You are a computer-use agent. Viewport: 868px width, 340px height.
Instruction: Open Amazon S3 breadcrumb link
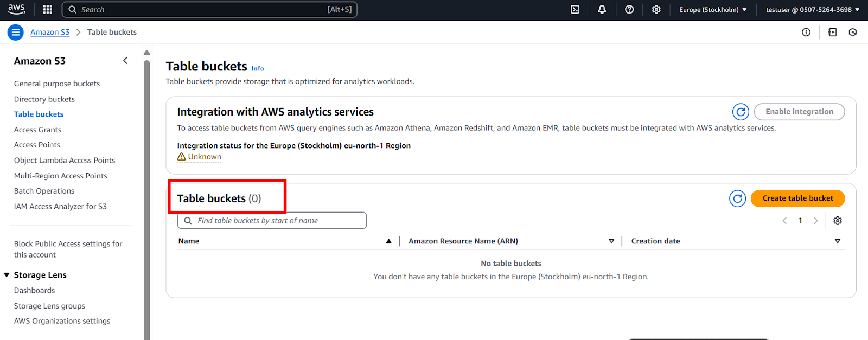[50, 33]
